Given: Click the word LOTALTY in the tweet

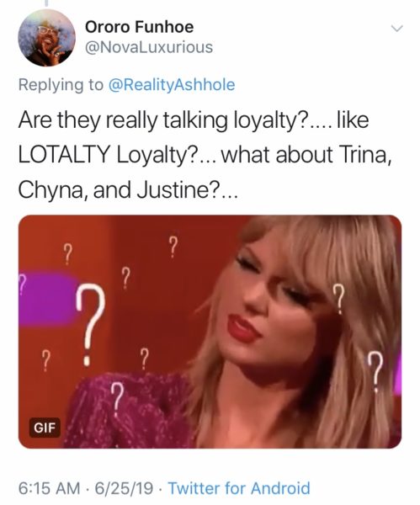Looking at the screenshot, I should (64, 155).
